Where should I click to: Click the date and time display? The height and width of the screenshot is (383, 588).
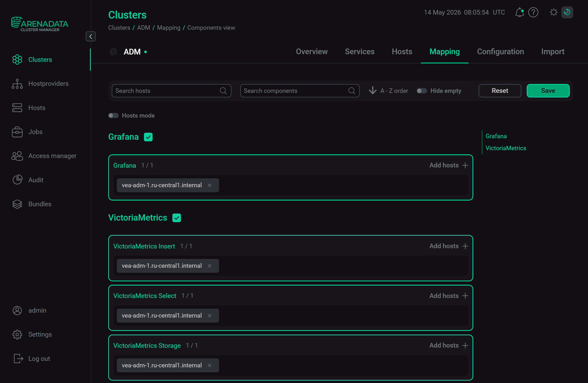pyautogui.click(x=464, y=12)
